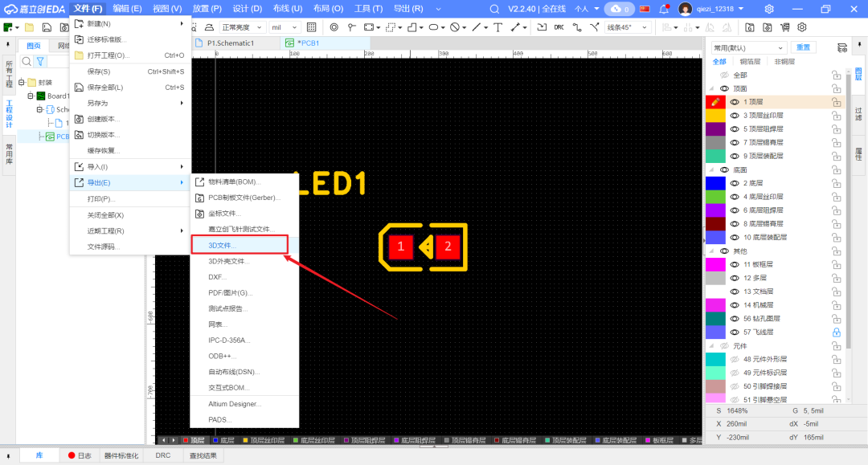Screen dimensions: 868x465
Task: Switch to the P1.Schematic1 tab
Action: pos(230,43)
